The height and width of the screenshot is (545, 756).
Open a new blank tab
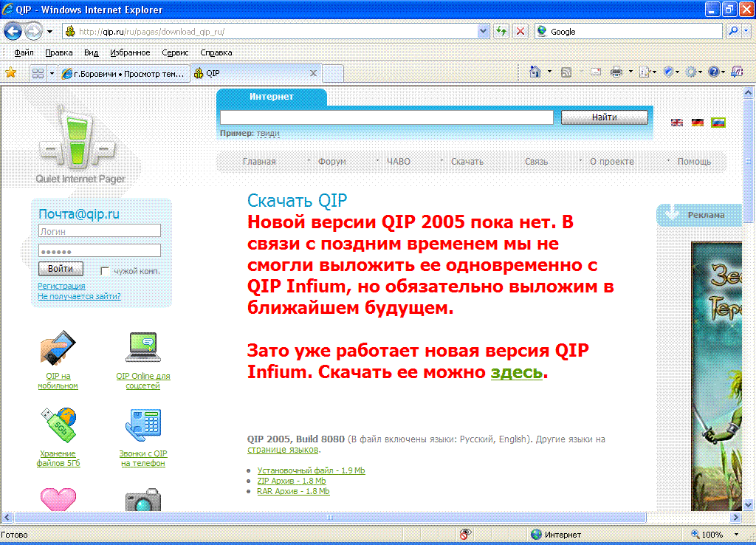click(333, 74)
